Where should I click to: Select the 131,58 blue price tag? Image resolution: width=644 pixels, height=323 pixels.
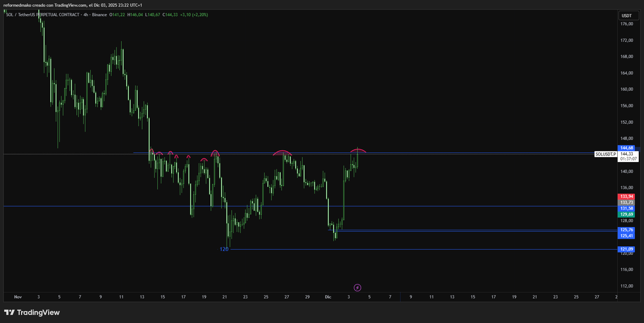click(x=626, y=208)
